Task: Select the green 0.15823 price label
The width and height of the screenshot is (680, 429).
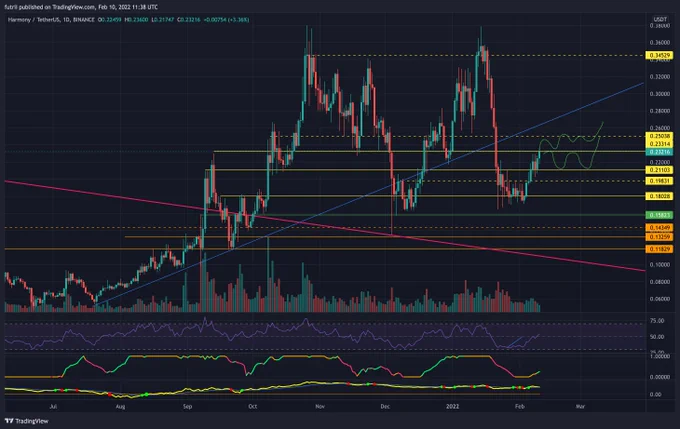Action: pos(659,215)
